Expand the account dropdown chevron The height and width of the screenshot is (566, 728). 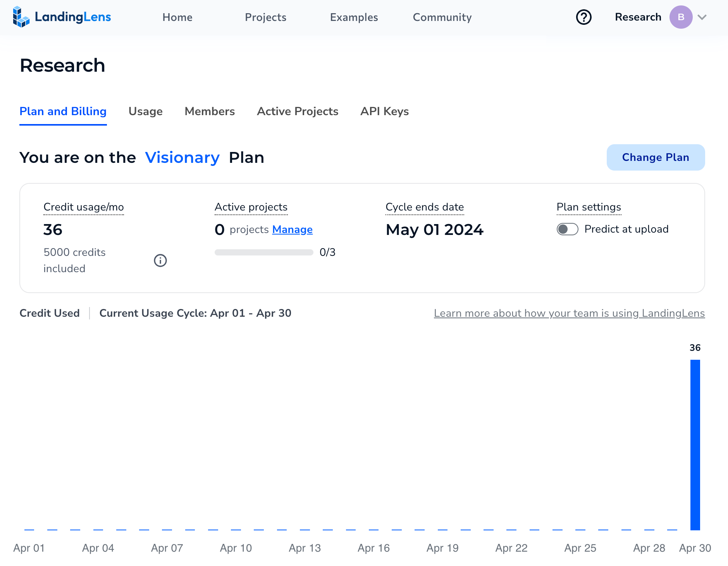pos(702,17)
